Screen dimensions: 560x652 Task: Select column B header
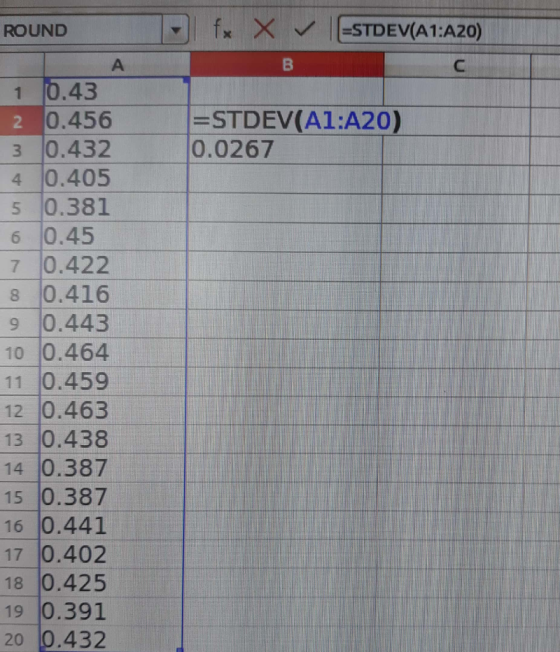[x=287, y=64]
